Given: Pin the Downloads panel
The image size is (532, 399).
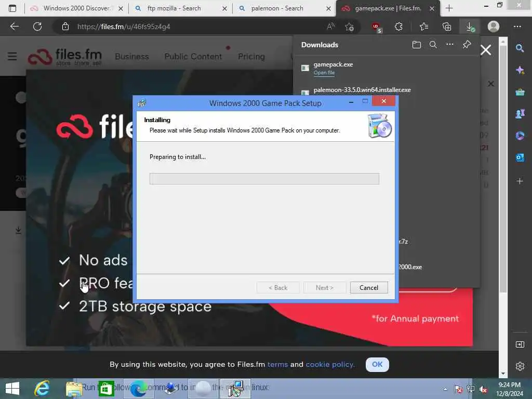Looking at the screenshot, I should click(x=467, y=45).
